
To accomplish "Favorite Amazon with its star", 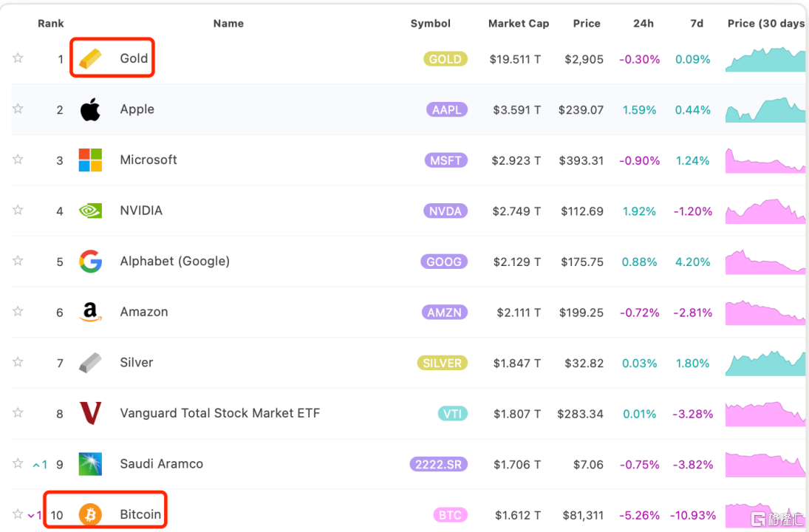I will [18, 310].
